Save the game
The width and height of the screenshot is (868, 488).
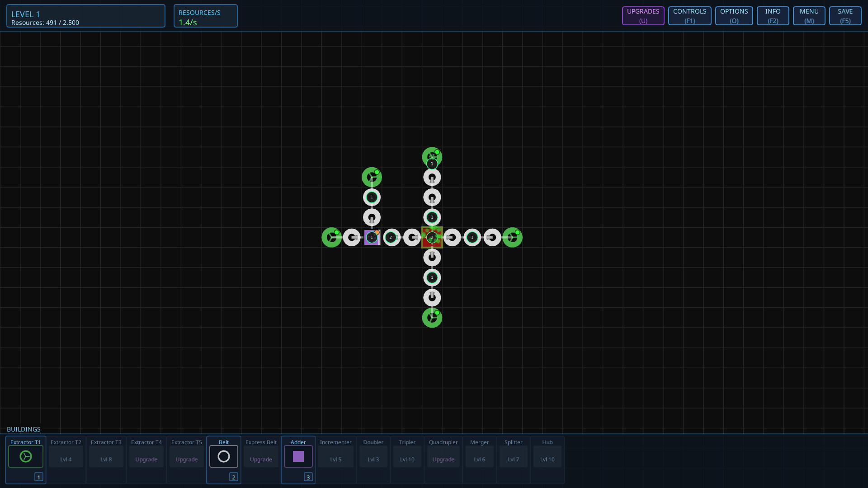click(844, 15)
